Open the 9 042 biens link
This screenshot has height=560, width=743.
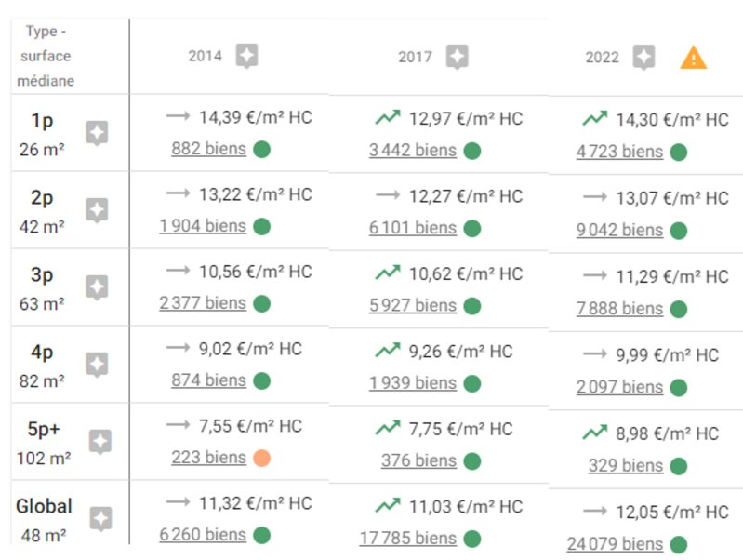tap(619, 230)
